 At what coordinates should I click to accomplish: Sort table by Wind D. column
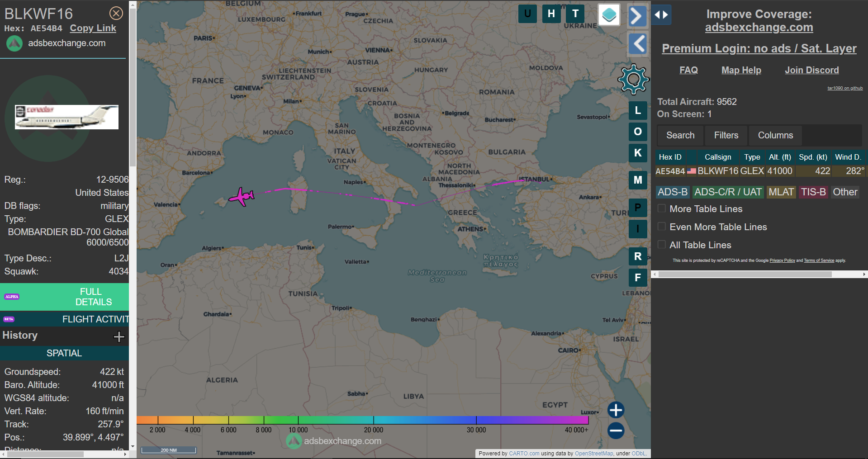(x=848, y=157)
